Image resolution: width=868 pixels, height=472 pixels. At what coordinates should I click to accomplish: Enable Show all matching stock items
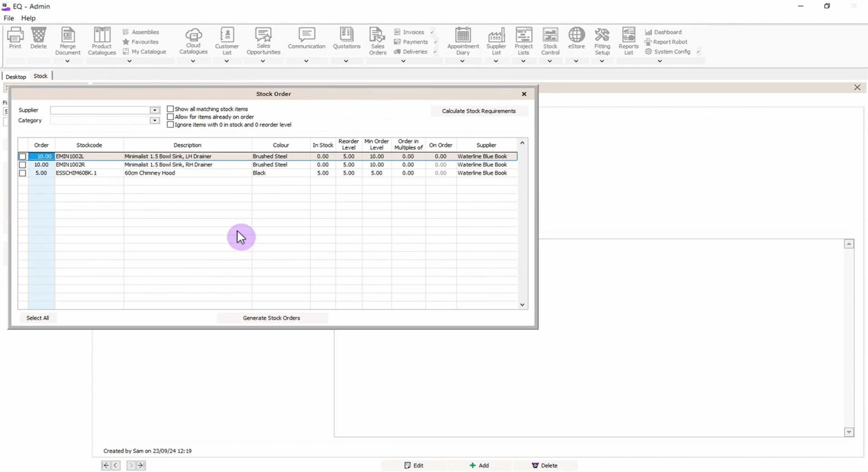tap(170, 109)
